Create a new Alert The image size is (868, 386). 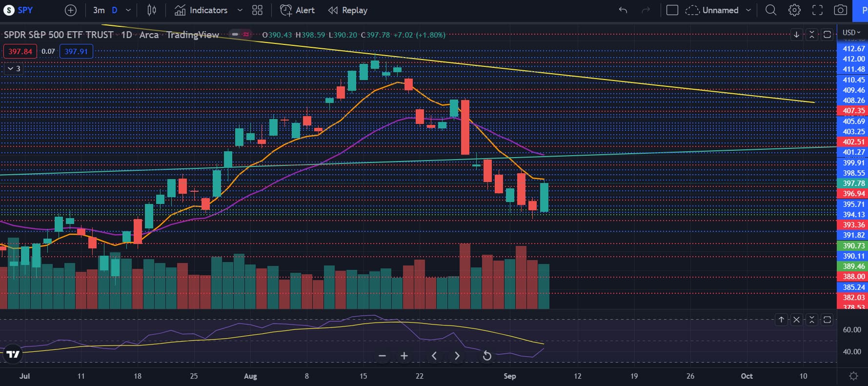point(298,10)
